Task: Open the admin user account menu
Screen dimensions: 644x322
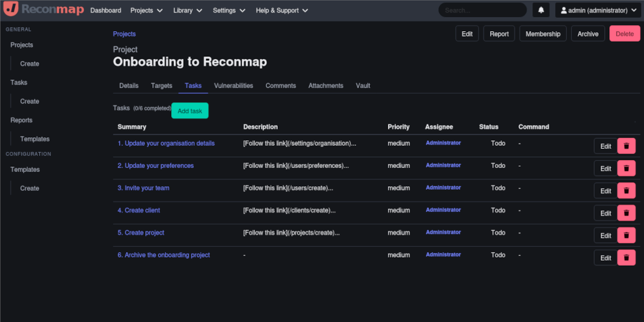Action: (598, 10)
